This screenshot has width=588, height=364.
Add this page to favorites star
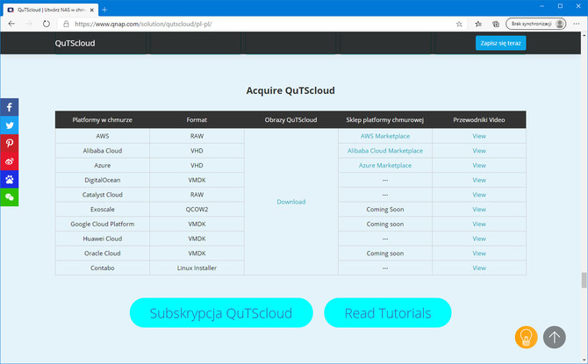459,24
